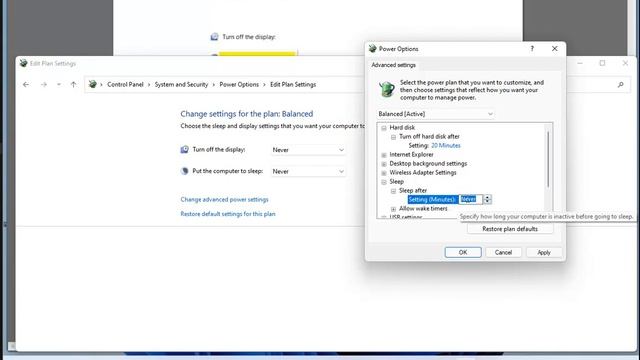Click Restore default settings for this plan
The image size is (640, 360).
coord(228,214)
